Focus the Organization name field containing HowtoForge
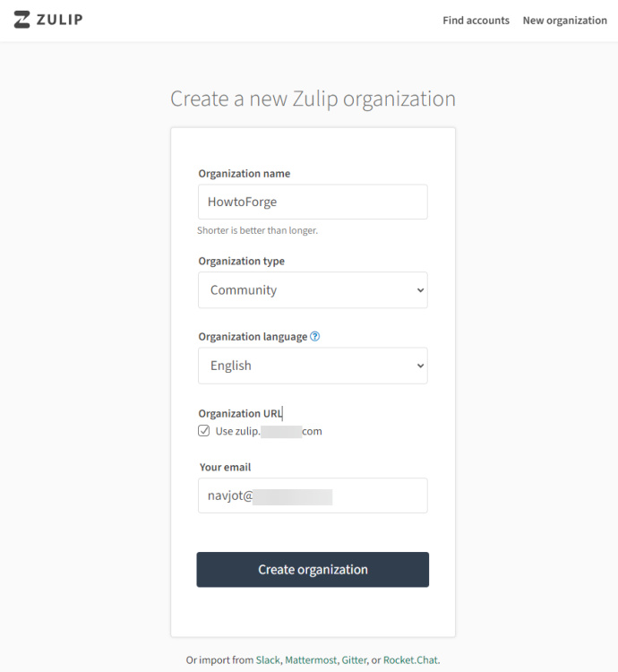 click(313, 202)
